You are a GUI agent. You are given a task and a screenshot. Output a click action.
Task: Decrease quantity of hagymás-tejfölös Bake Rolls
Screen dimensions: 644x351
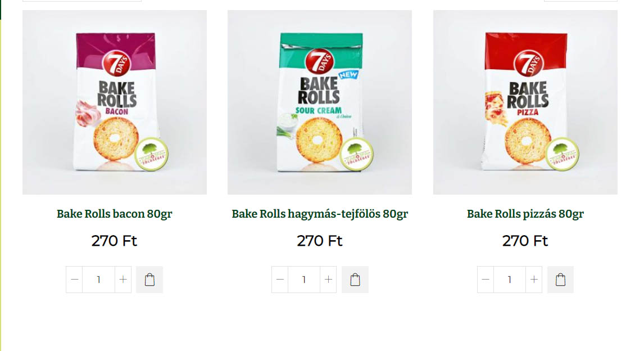coord(280,280)
